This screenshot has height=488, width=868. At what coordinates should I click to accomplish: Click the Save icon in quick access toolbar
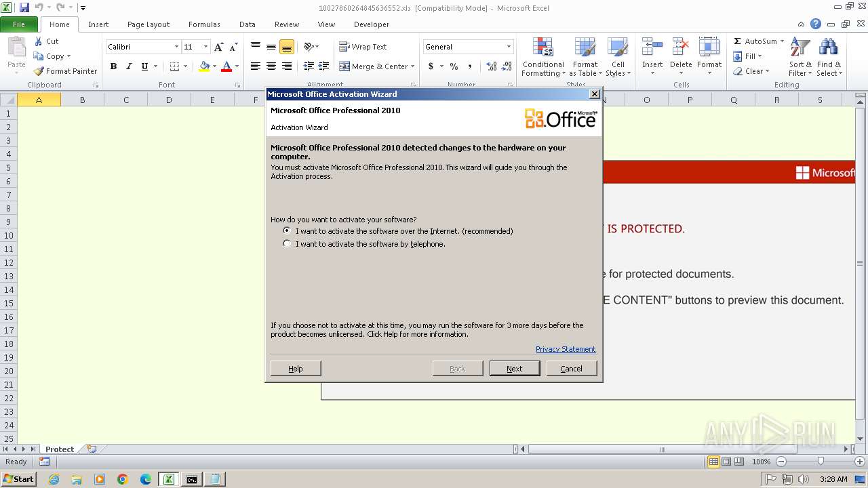24,7
